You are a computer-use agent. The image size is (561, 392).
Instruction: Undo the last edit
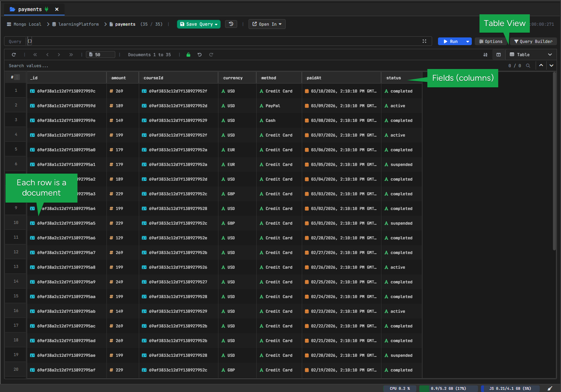click(200, 55)
